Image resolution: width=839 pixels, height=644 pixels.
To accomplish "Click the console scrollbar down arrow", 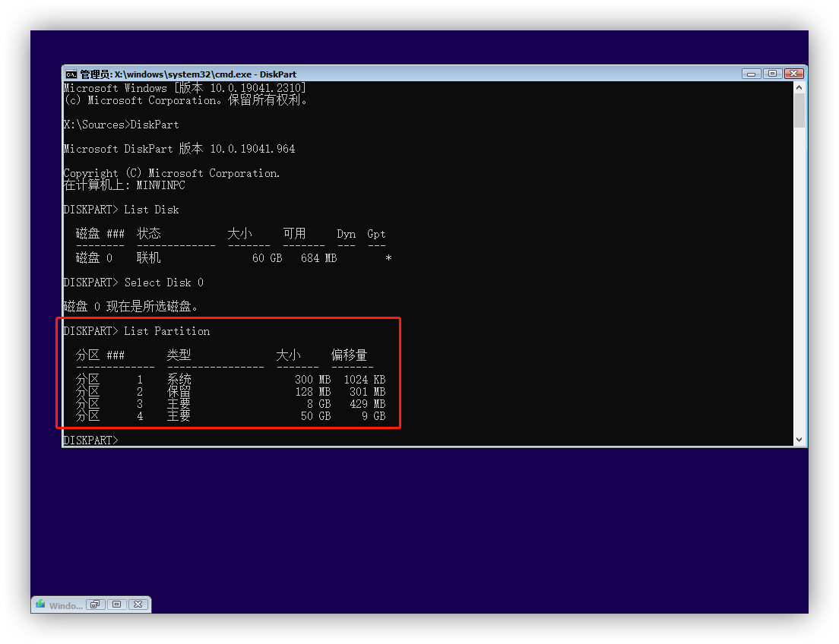I will 799,440.
